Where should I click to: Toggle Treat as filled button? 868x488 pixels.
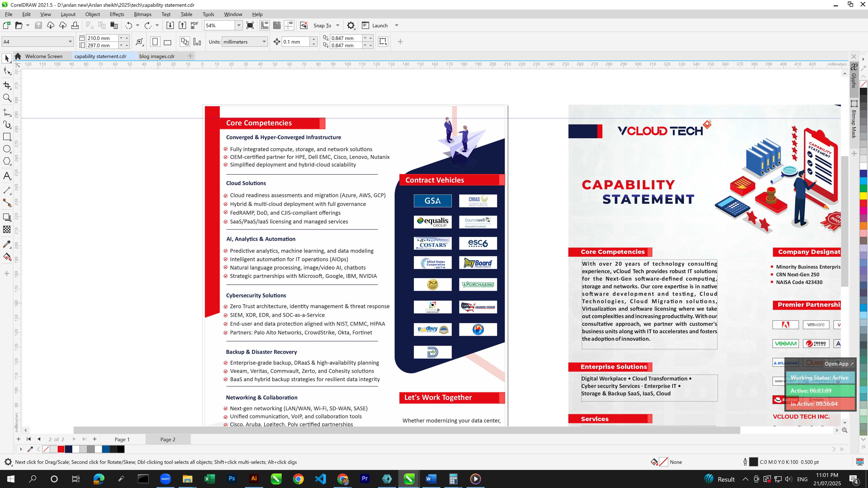point(383,41)
